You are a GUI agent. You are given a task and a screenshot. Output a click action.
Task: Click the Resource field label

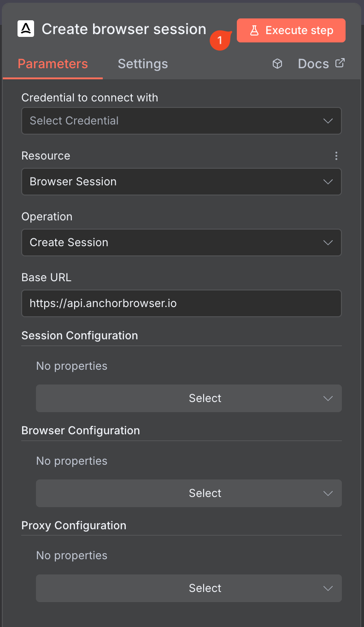click(46, 156)
